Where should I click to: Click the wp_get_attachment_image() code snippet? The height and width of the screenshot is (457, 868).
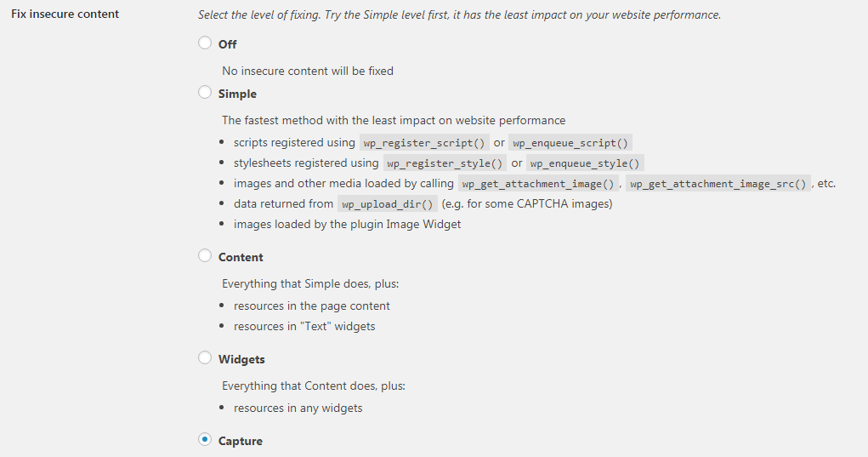point(537,184)
